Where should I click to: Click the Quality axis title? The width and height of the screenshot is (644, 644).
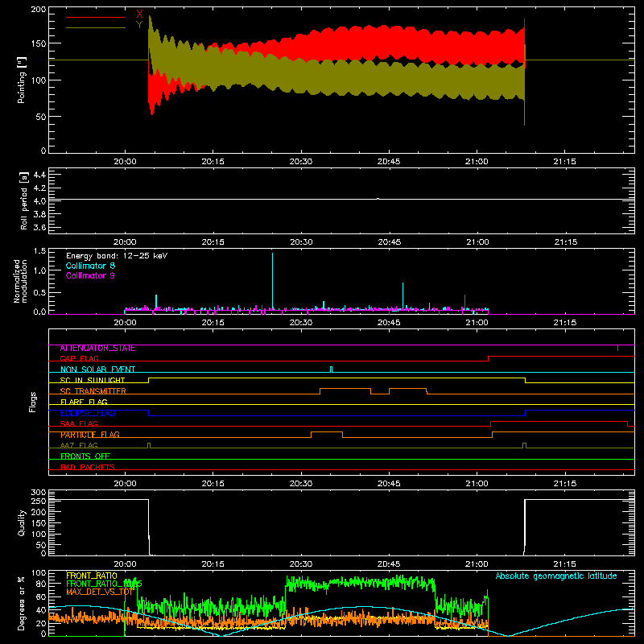point(22,522)
